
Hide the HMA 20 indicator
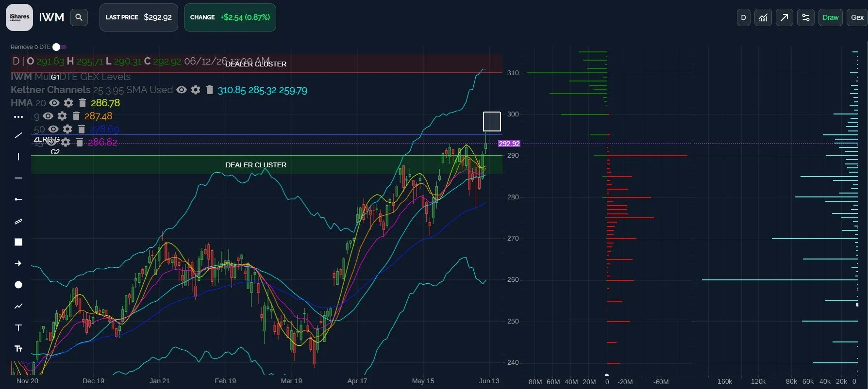pos(54,103)
